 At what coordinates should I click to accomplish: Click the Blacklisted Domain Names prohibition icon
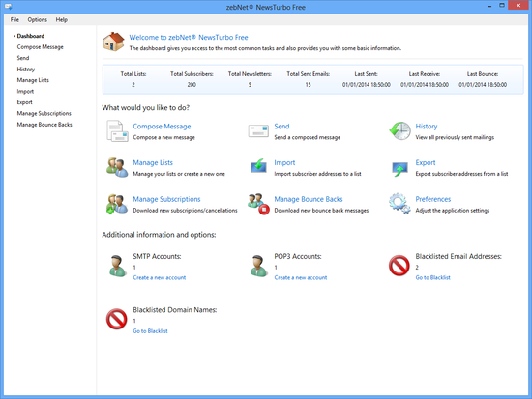click(116, 319)
